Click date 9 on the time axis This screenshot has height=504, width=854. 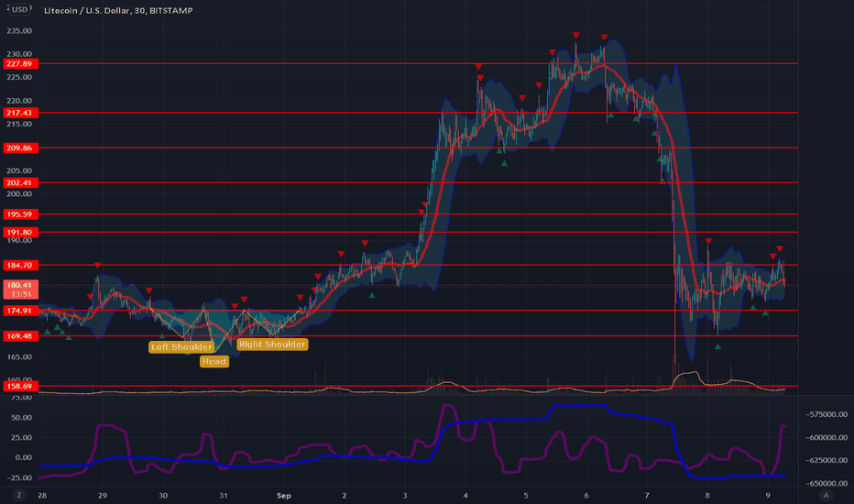767,495
